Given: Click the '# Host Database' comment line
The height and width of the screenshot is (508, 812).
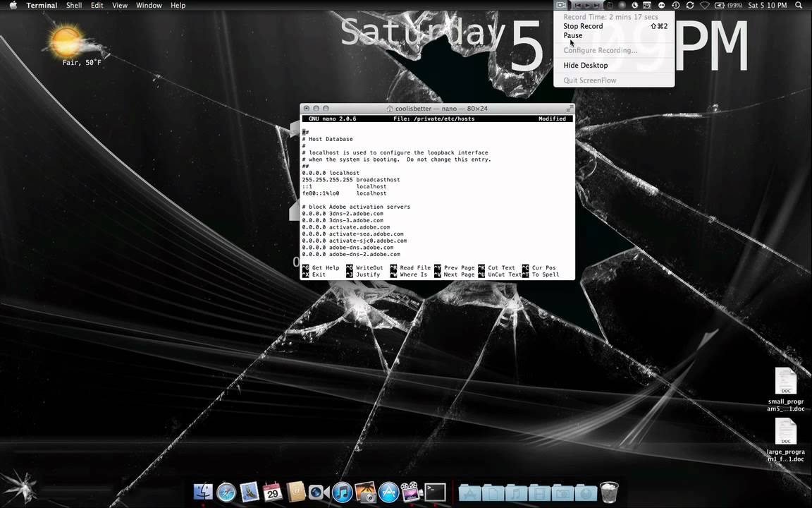Looking at the screenshot, I should pyautogui.click(x=327, y=139).
